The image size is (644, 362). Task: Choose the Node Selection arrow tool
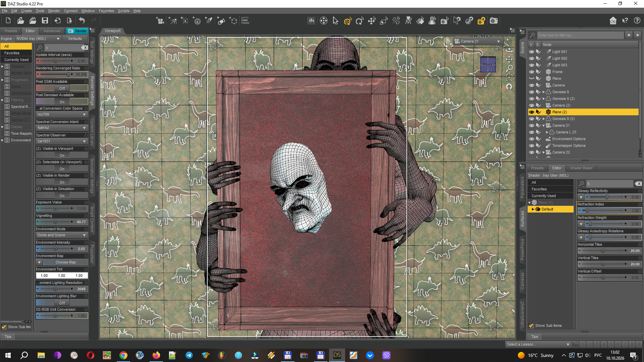pos(335,21)
